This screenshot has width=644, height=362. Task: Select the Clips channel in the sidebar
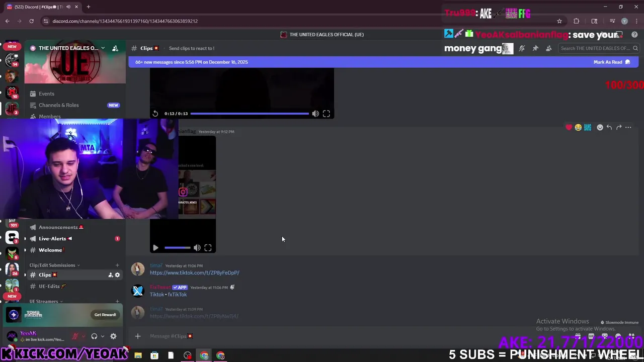click(x=75, y=275)
